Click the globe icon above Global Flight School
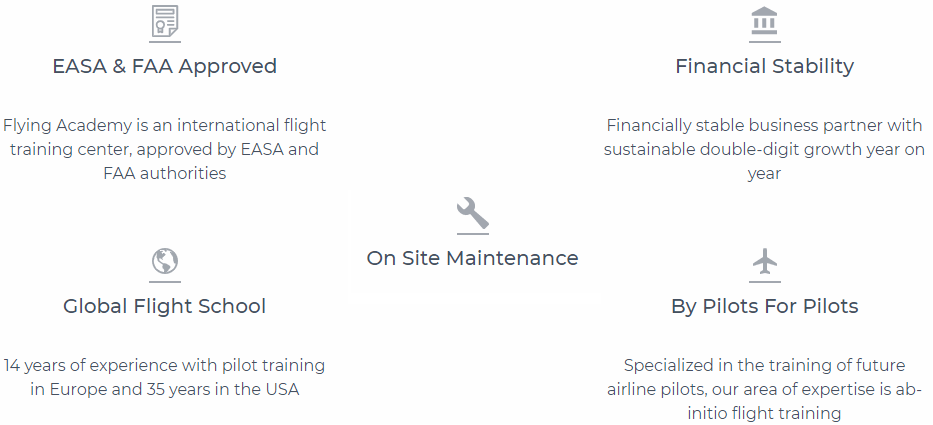933x425 pixels. [164, 261]
